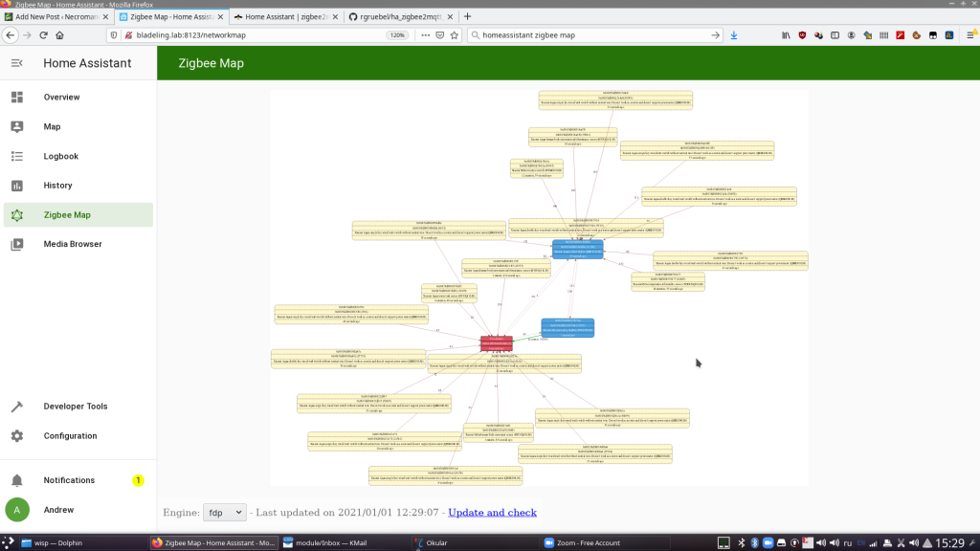The image size is (980, 551).
Task: Reload the current page
Action: pos(43,35)
